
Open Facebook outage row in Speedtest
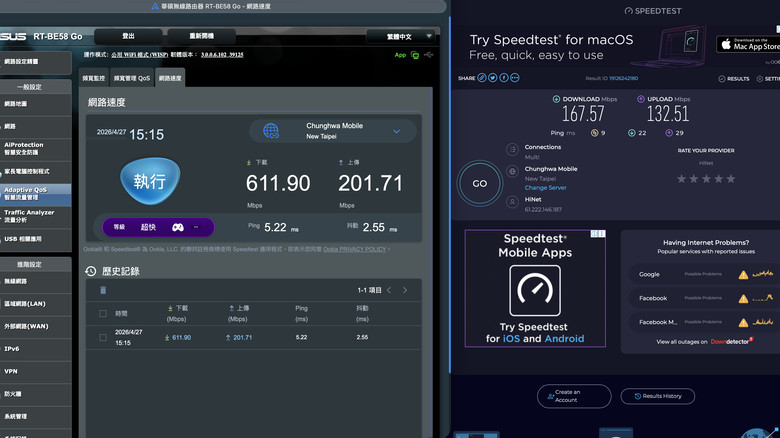(703, 298)
